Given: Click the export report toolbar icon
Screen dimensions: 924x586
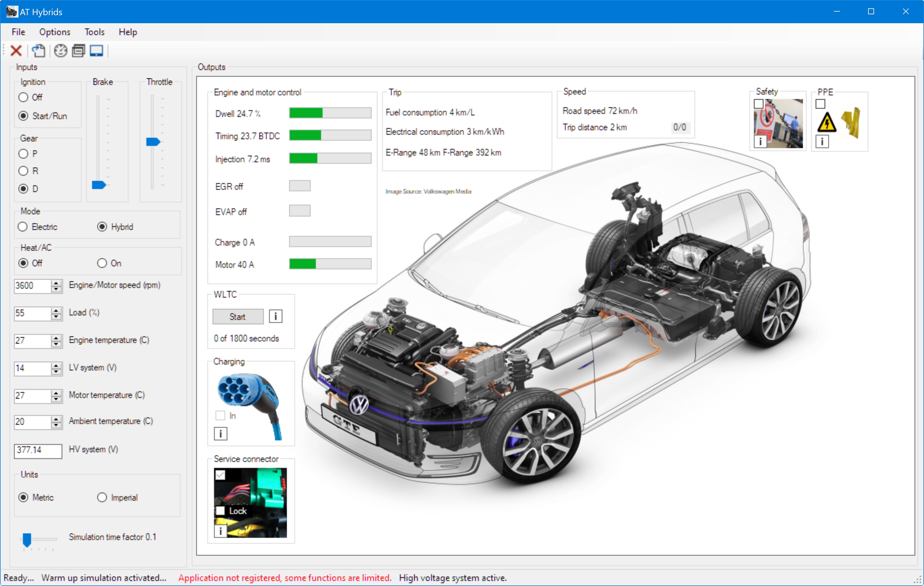Looking at the screenshot, I should click(39, 51).
